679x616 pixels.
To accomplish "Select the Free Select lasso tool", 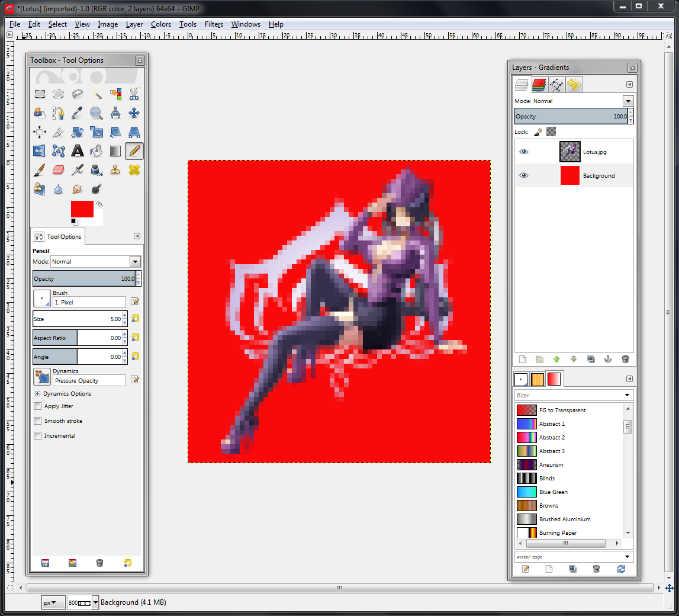I will click(77, 94).
